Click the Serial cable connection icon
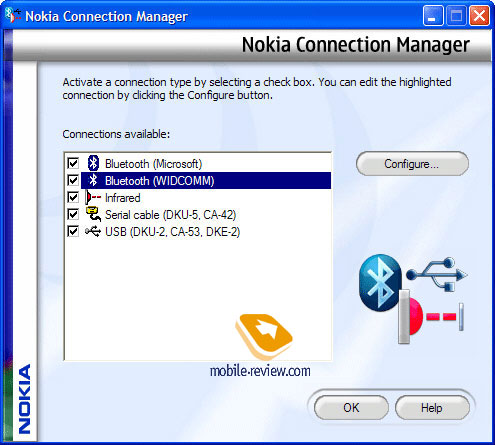495x445 pixels. point(93,214)
